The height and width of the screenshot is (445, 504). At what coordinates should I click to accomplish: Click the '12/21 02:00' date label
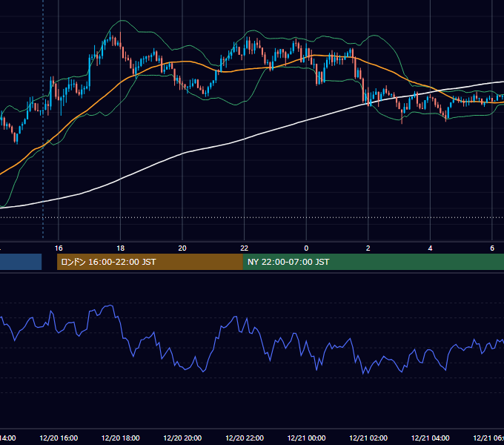pyautogui.click(x=368, y=438)
